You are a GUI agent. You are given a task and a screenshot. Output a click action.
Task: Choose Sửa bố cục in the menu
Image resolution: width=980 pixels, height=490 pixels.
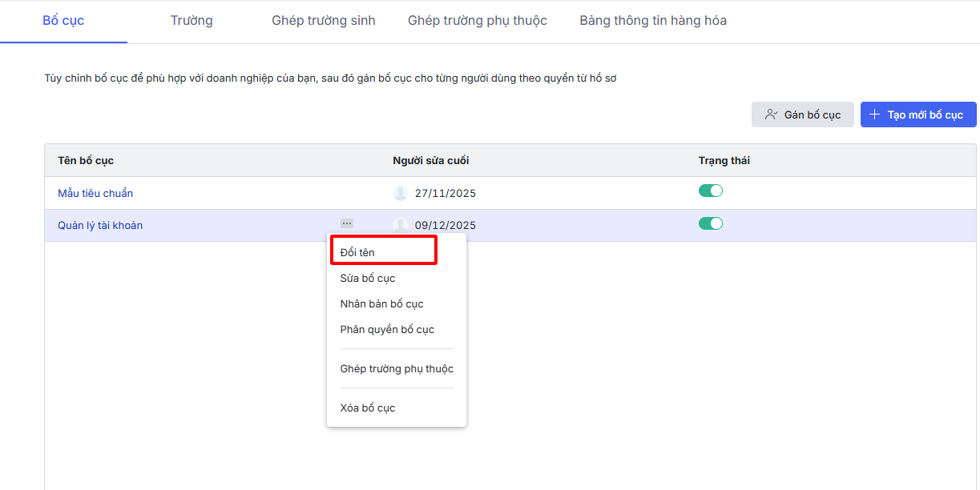(368, 278)
